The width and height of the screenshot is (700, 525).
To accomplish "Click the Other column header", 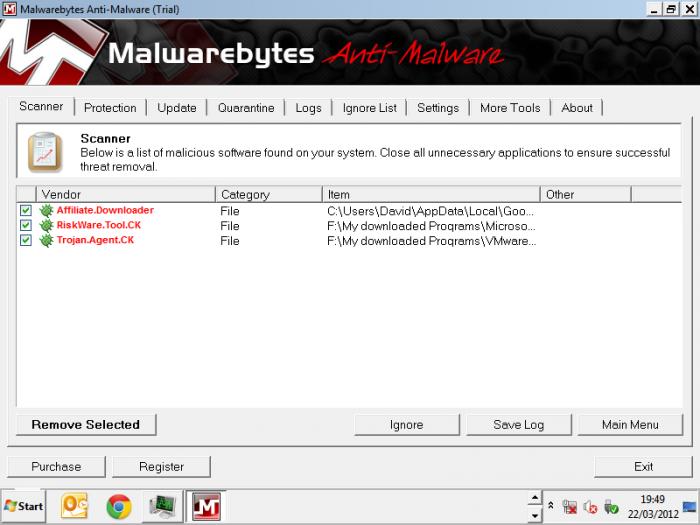I will [x=586, y=195].
